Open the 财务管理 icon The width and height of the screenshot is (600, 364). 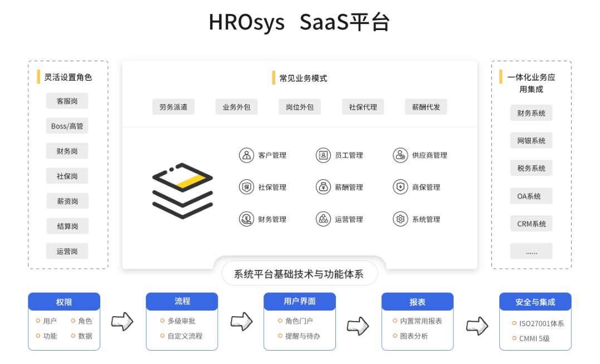(246, 219)
